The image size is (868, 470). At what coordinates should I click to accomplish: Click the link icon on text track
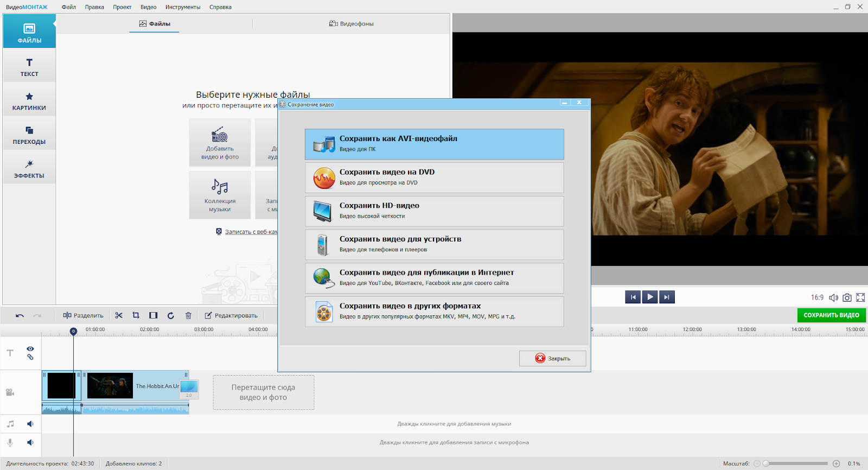pyautogui.click(x=30, y=357)
